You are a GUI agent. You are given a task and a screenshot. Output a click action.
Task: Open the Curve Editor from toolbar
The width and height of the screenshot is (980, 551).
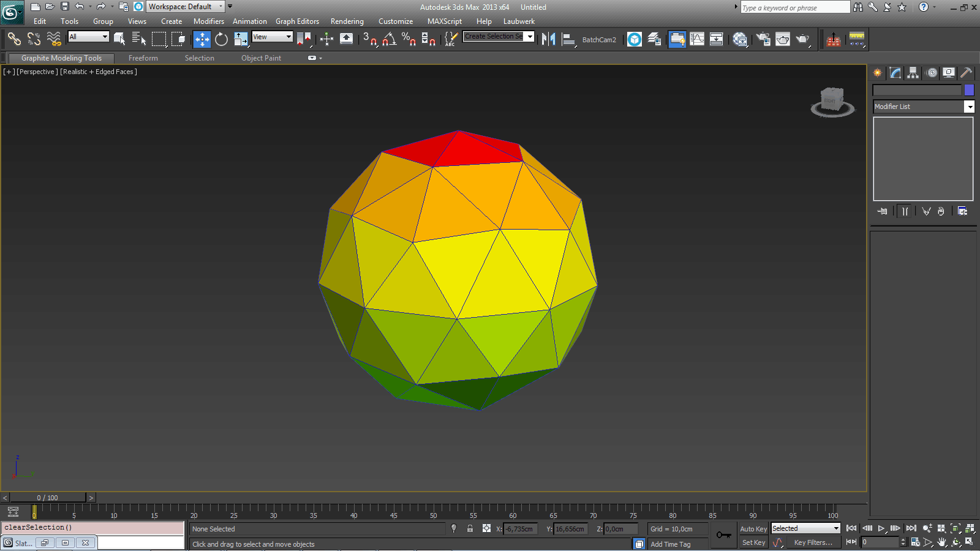[x=697, y=40]
